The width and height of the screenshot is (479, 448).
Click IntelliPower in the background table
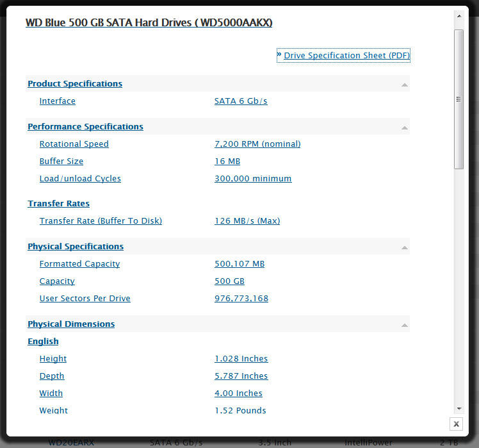point(368,442)
